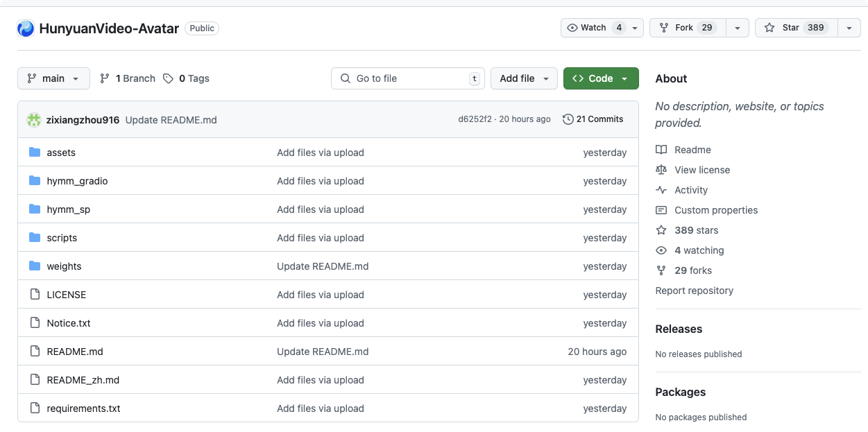The image size is (868, 432).
Task: Click the README_zh.md file icon
Action: 35,380
